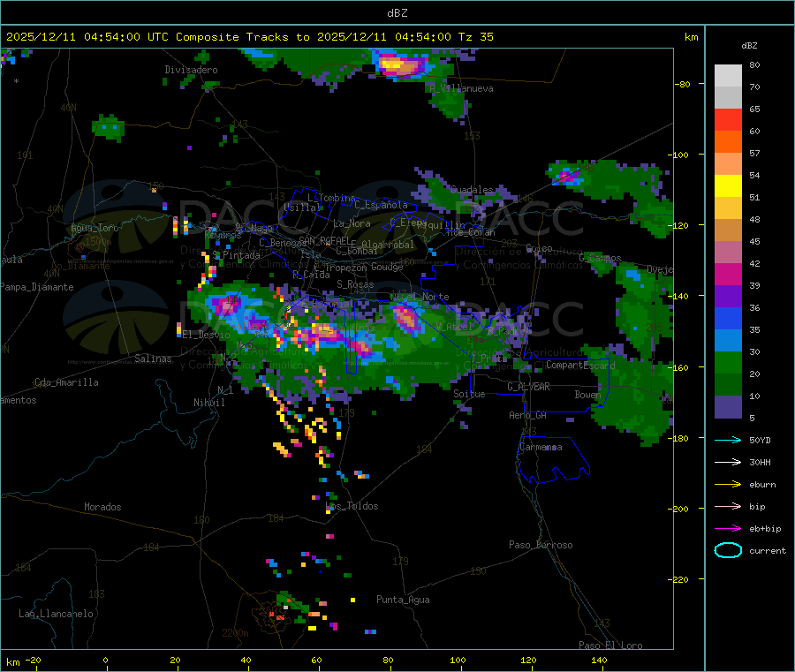
Task: Select the blue 35 dBZ color swatch
Action: point(728,318)
